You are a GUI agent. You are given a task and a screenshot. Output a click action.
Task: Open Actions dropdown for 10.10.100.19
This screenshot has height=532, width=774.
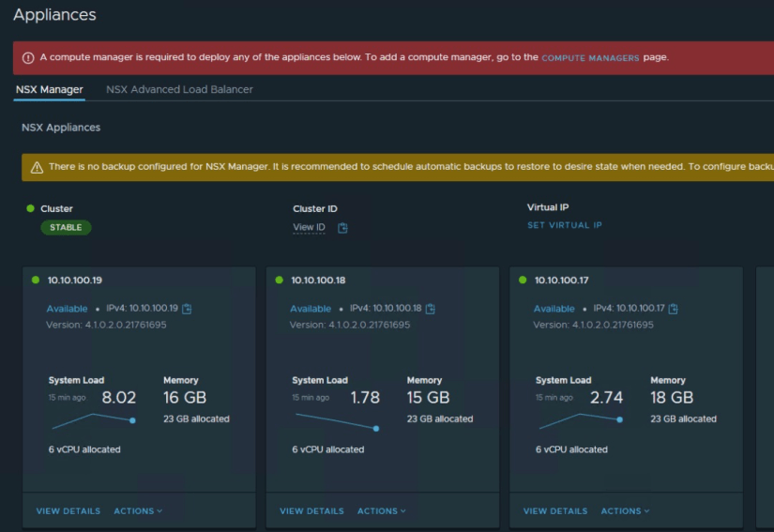point(138,510)
